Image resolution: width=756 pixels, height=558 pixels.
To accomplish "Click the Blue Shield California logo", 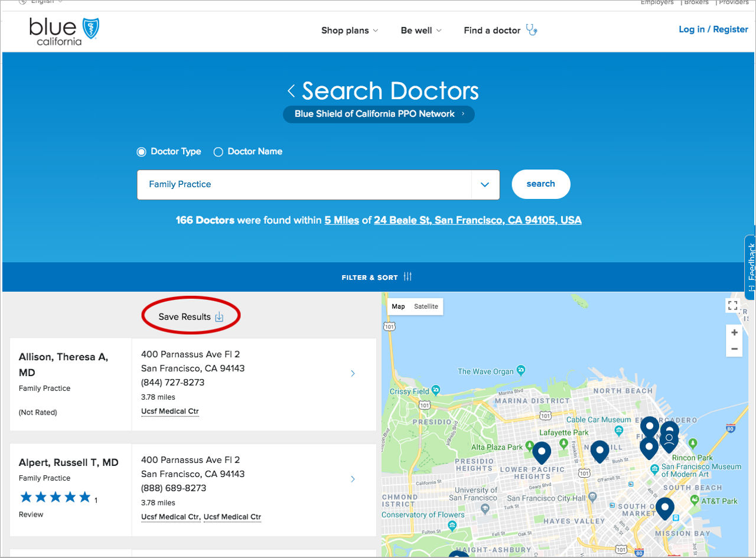I will [x=64, y=31].
